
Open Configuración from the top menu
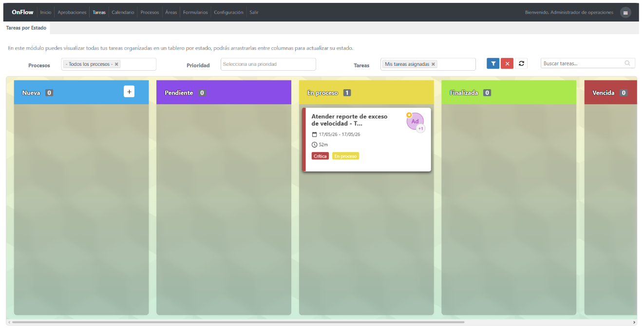pos(228,13)
